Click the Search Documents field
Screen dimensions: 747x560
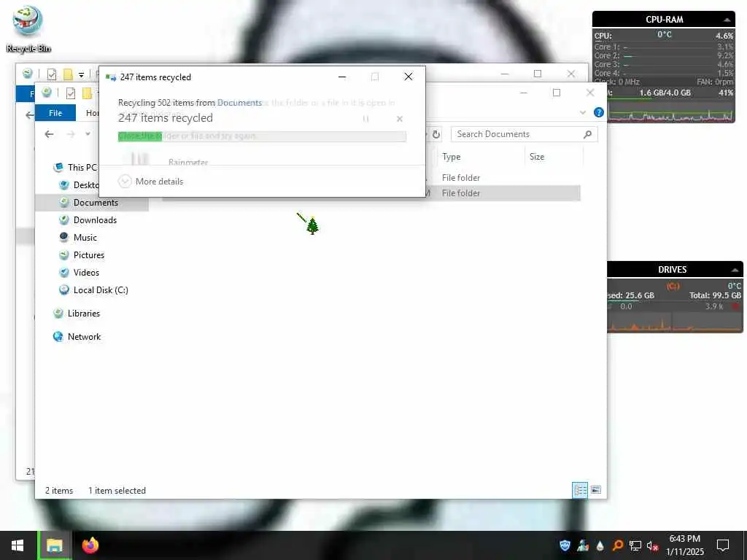coord(524,134)
